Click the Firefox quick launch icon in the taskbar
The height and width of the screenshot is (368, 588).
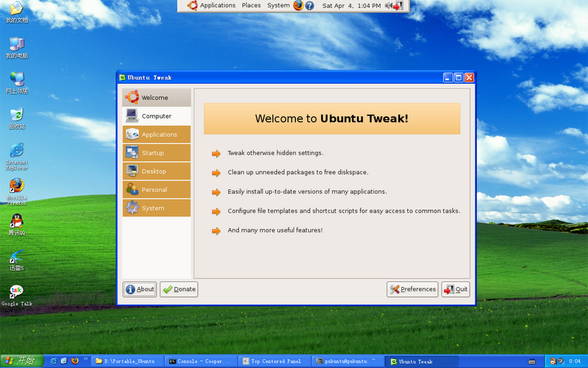click(x=75, y=361)
